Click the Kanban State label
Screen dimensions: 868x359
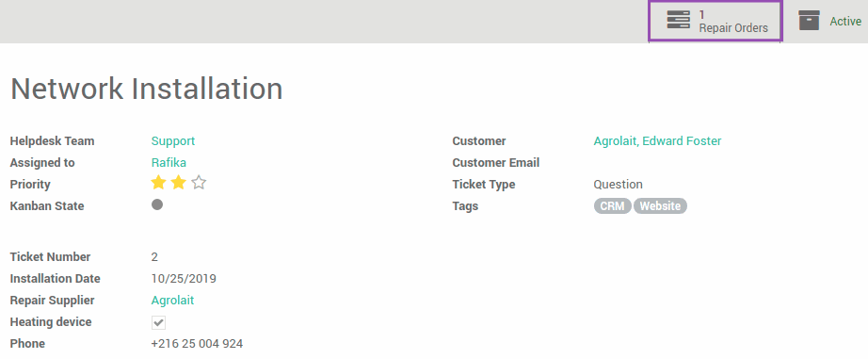[47, 206]
